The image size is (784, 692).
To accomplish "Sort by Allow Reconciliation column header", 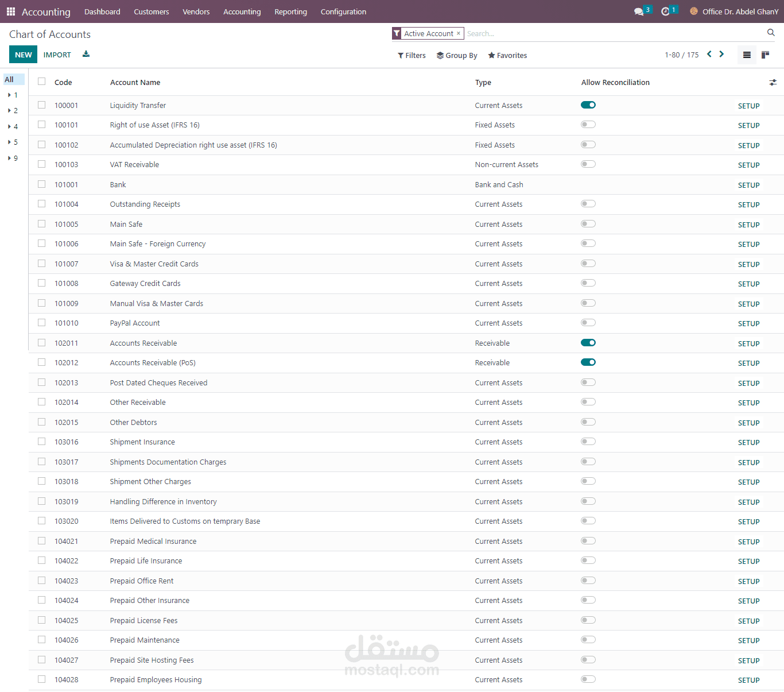I will click(615, 83).
